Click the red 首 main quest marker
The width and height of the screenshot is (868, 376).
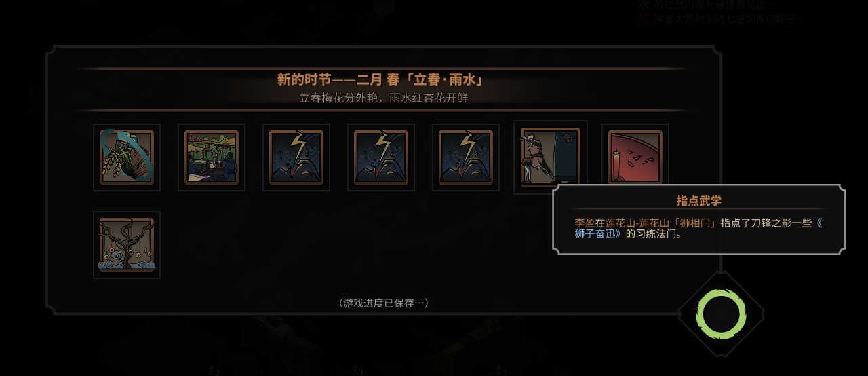tap(644, 18)
